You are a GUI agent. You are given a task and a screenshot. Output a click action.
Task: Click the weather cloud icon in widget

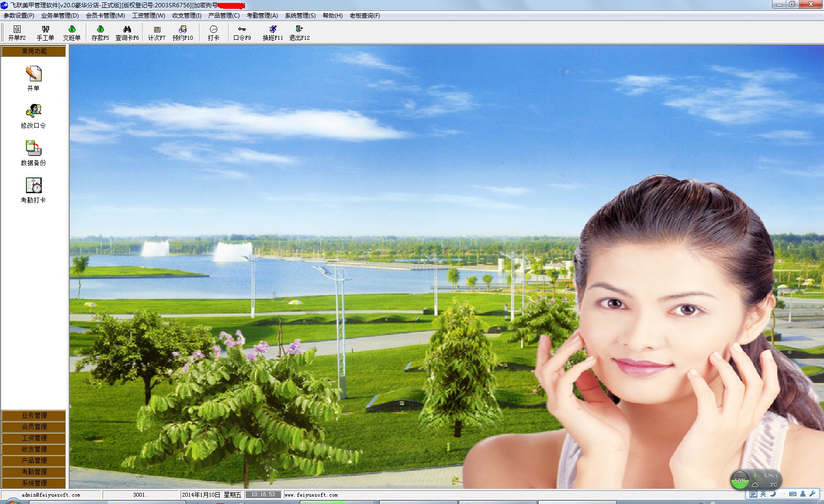755,484
